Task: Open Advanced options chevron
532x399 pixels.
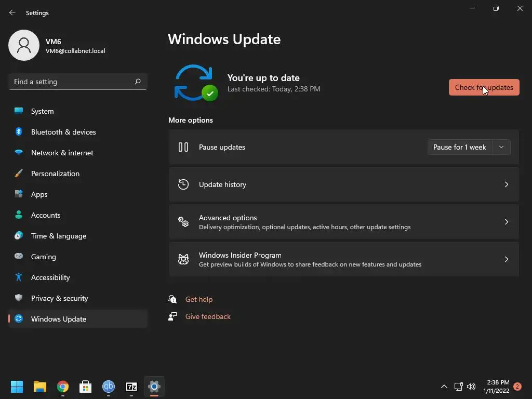Action: (506, 221)
